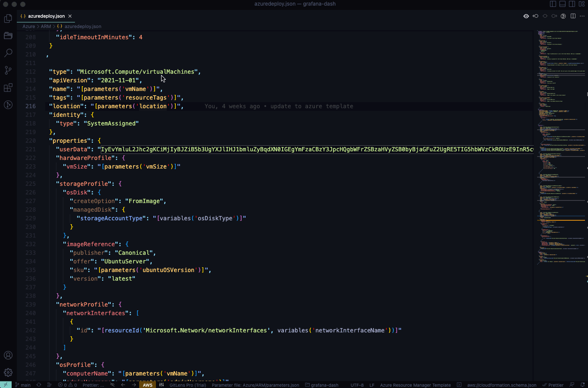Open the Accounts menu
Screen dimensions: 588x388
(8, 355)
